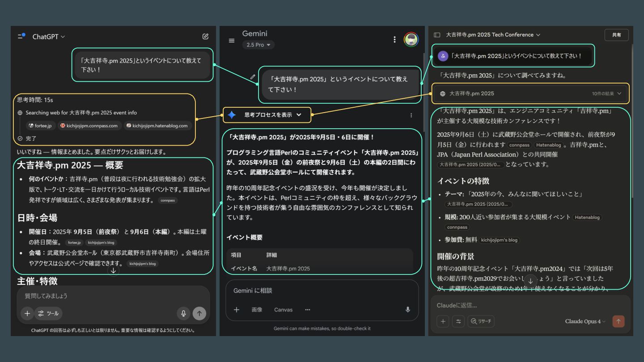Click the 共有 share button in Claude

(x=616, y=35)
